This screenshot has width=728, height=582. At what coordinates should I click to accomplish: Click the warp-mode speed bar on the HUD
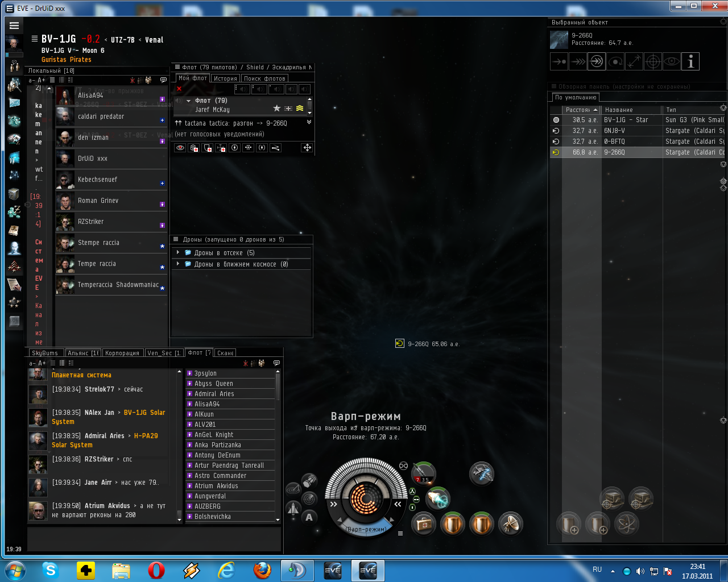tap(366, 529)
